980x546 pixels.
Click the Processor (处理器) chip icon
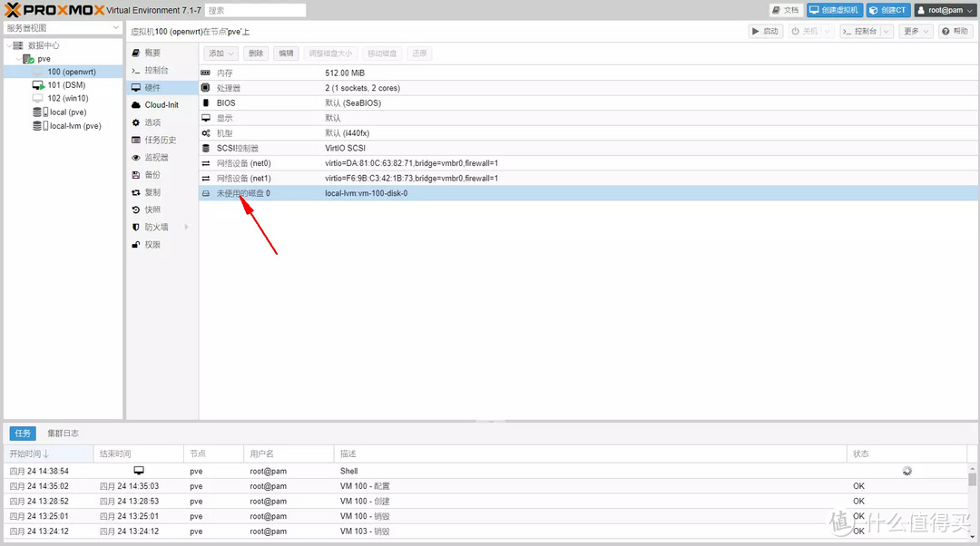pyautogui.click(x=206, y=88)
